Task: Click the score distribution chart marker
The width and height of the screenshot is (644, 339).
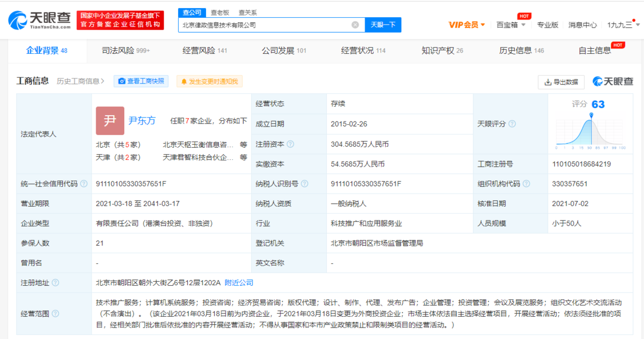Action: click(x=591, y=116)
